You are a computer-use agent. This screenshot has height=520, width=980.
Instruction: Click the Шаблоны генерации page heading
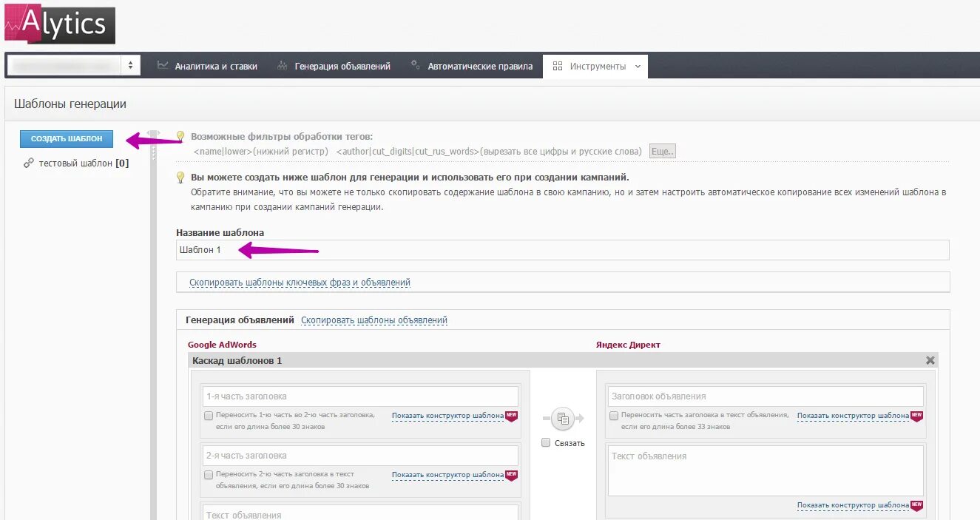[x=70, y=104]
